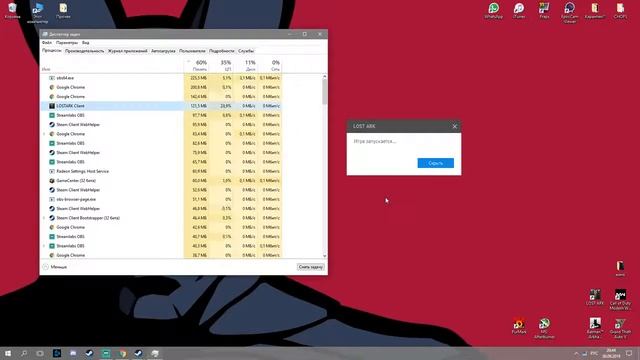
Task: Select the GameCenter (32 bit) process icon
Action: pos(52,180)
